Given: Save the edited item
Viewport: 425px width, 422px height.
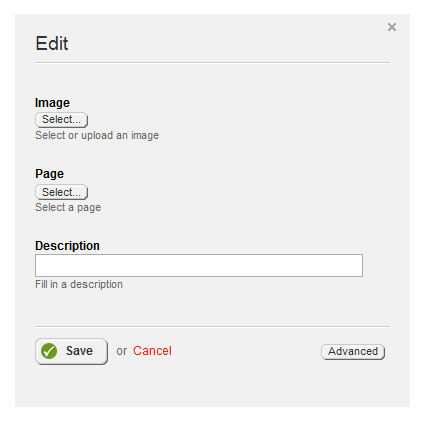Looking at the screenshot, I should coord(71,351).
